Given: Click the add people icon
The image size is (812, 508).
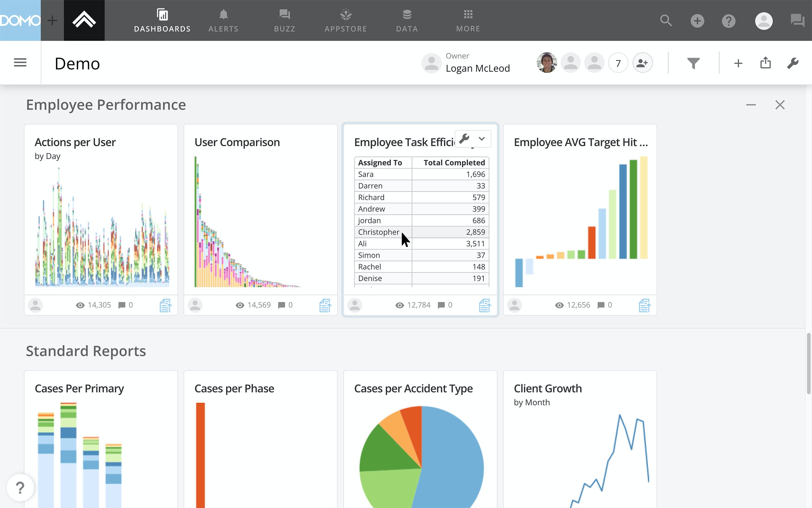Looking at the screenshot, I should [x=642, y=63].
